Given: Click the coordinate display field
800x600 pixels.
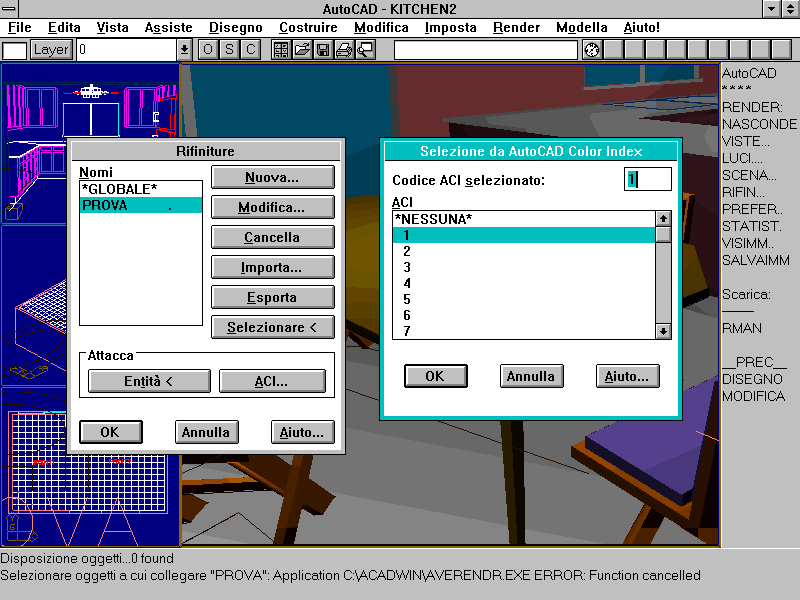Looking at the screenshot, I should [486, 50].
